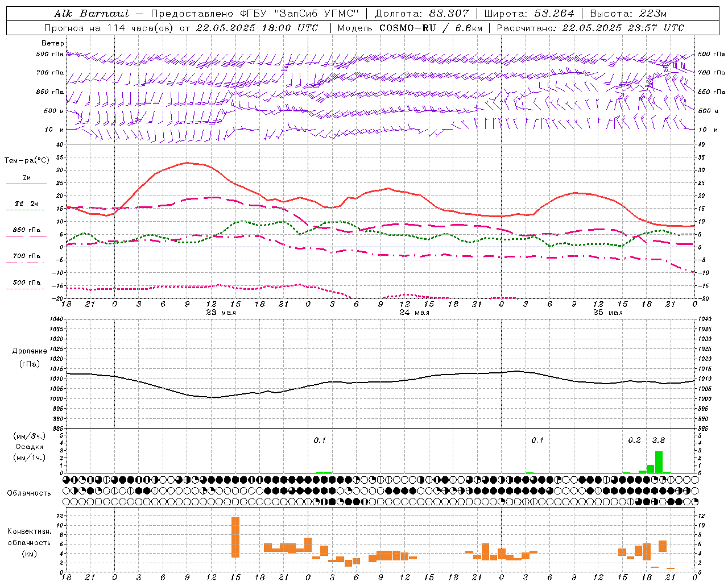Screen dimensions: 728x582
Task: Select the Высота: 223м field
Action: [628, 14]
